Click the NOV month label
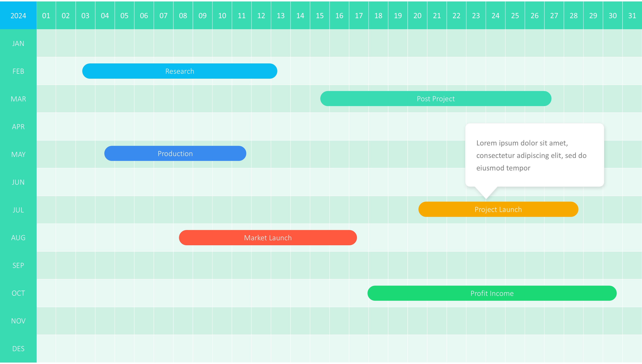This screenshot has width=642, height=364. pyautogui.click(x=18, y=321)
